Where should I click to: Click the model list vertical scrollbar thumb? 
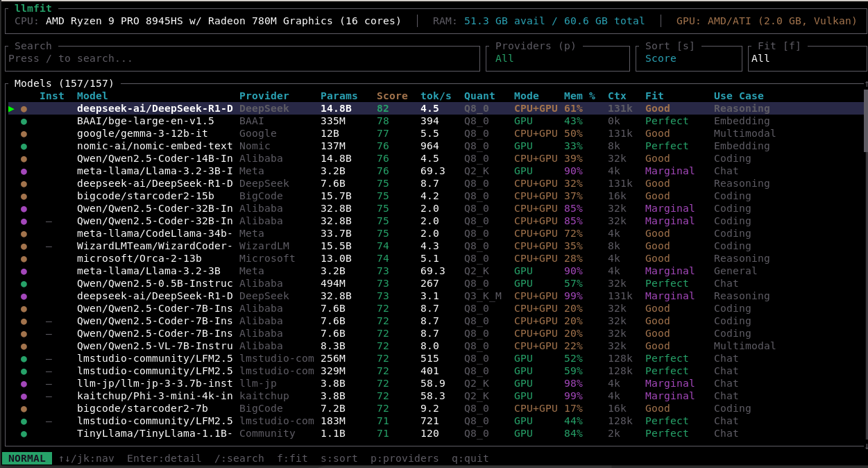pyautogui.click(x=865, y=122)
